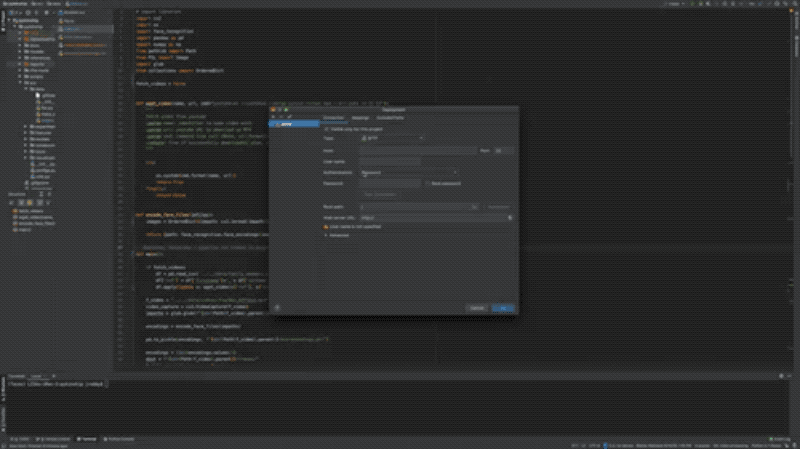The width and height of the screenshot is (800, 449).
Task: Switch to the Connection tab
Action: pyautogui.click(x=334, y=118)
